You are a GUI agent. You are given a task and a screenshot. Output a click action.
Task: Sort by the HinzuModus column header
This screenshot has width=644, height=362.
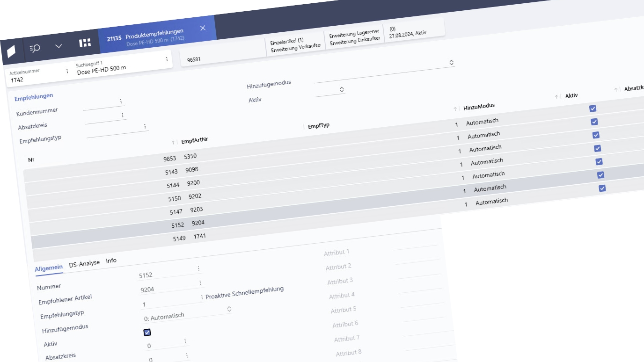coord(479,107)
